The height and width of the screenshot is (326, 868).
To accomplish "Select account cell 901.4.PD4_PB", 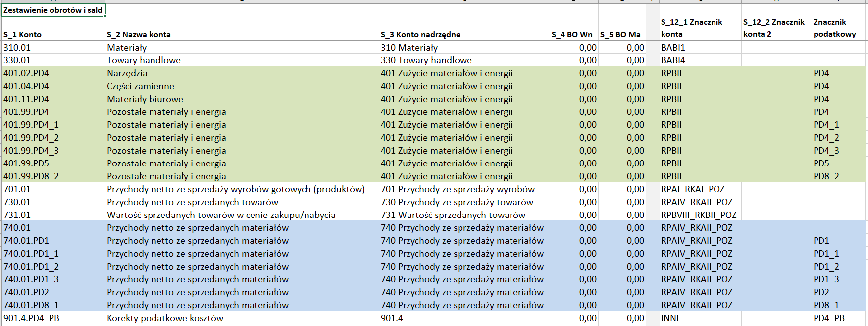I will 53,318.
